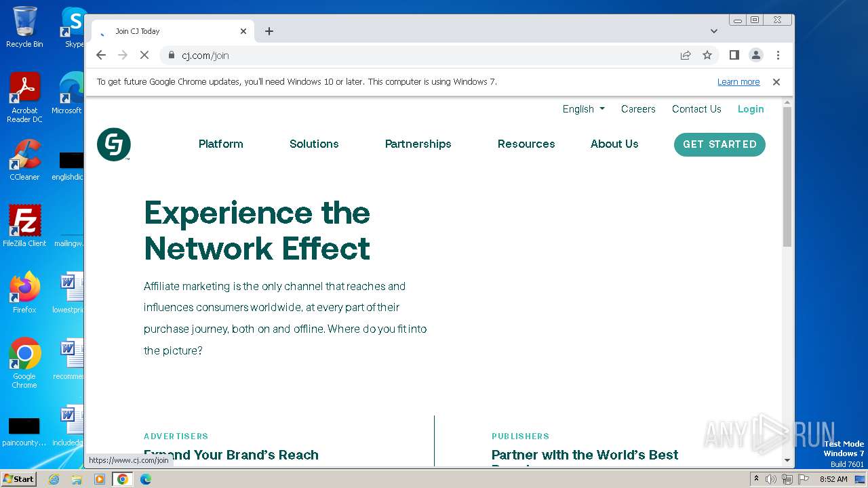Go back using the browser back arrow

(x=101, y=56)
